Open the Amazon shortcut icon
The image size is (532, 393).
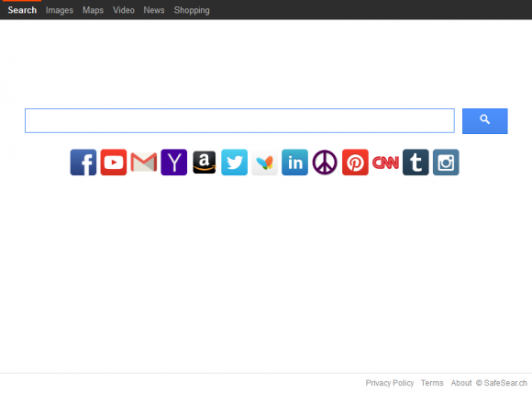(204, 163)
